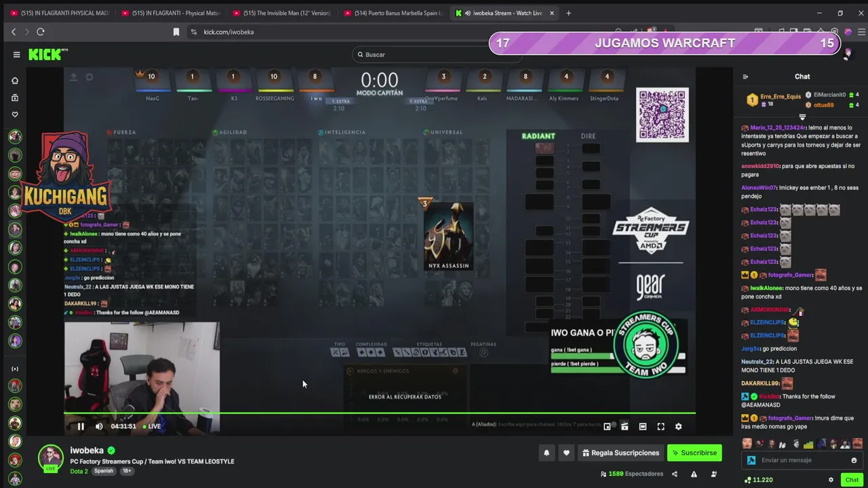Open chat identity icon in message box
868x488 pixels.
(x=751, y=460)
